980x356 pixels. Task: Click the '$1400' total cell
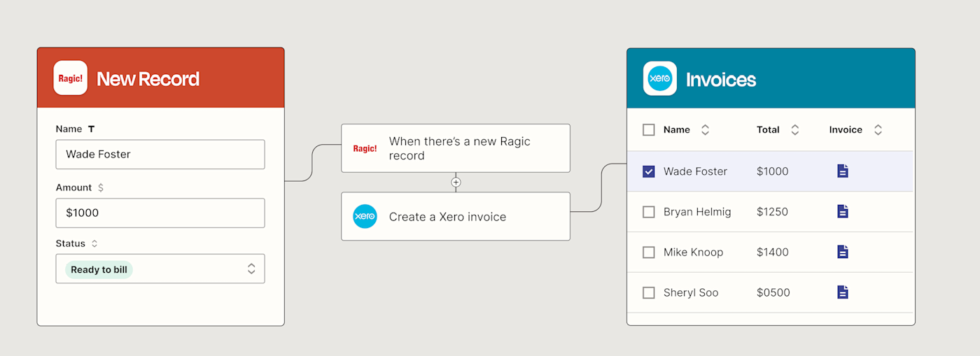click(773, 252)
